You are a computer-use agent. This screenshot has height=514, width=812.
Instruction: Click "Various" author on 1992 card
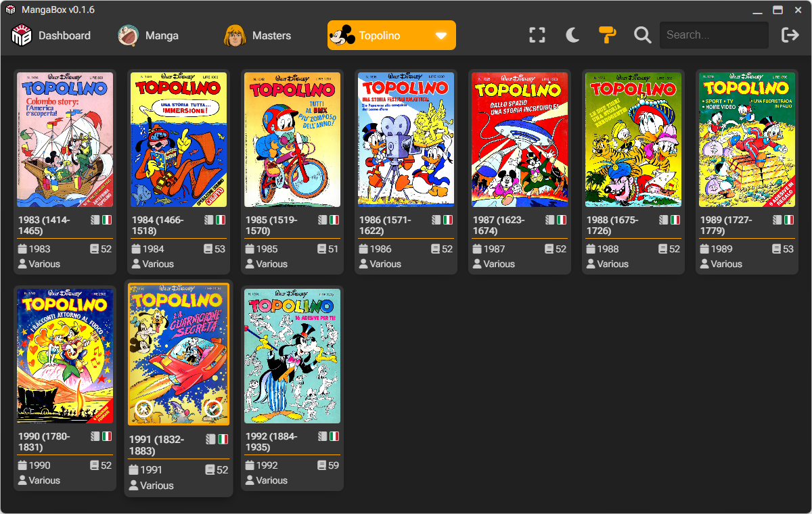[272, 480]
